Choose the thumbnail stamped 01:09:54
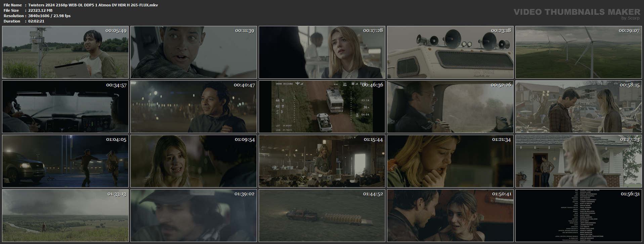This screenshot has height=244, width=644. (x=194, y=161)
